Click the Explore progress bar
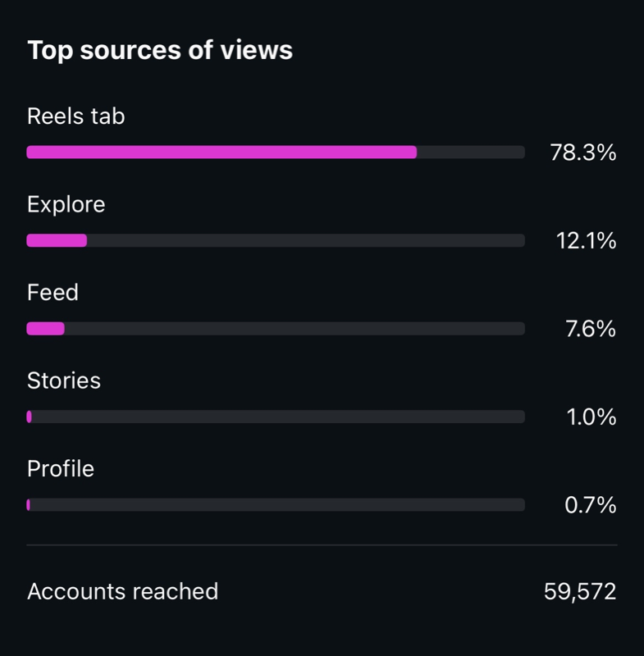This screenshot has height=656, width=644. click(x=276, y=239)
